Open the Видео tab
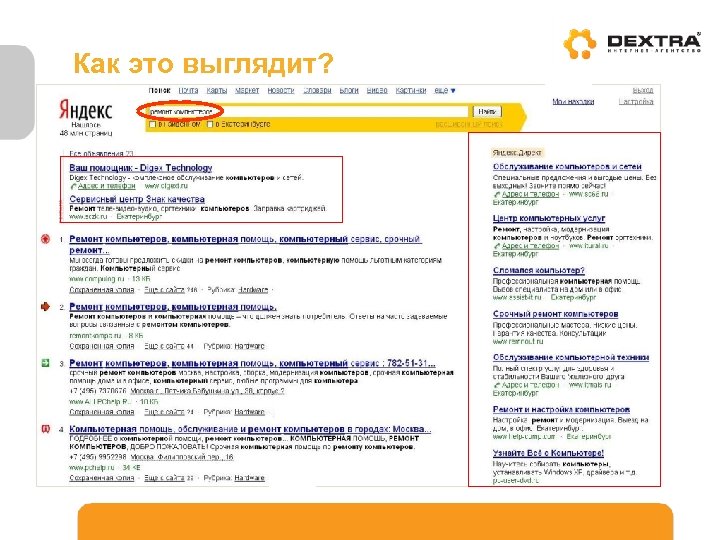The height and width of the screenshot is (540, 720). [377, 90]
